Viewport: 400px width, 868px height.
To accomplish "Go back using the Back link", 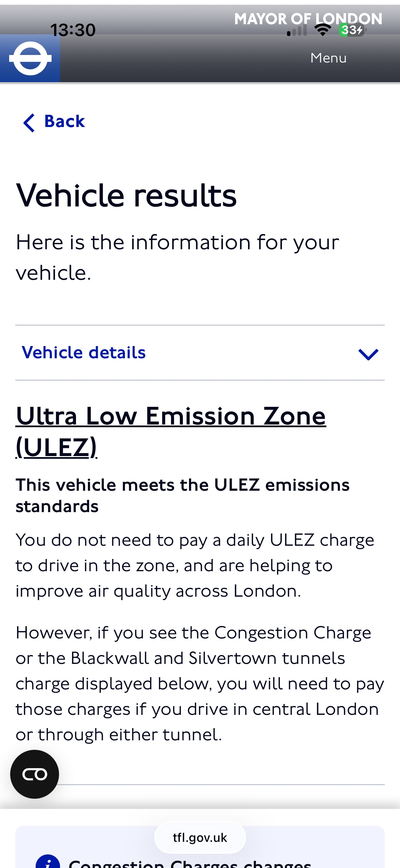I will click(x=54, y=122).
